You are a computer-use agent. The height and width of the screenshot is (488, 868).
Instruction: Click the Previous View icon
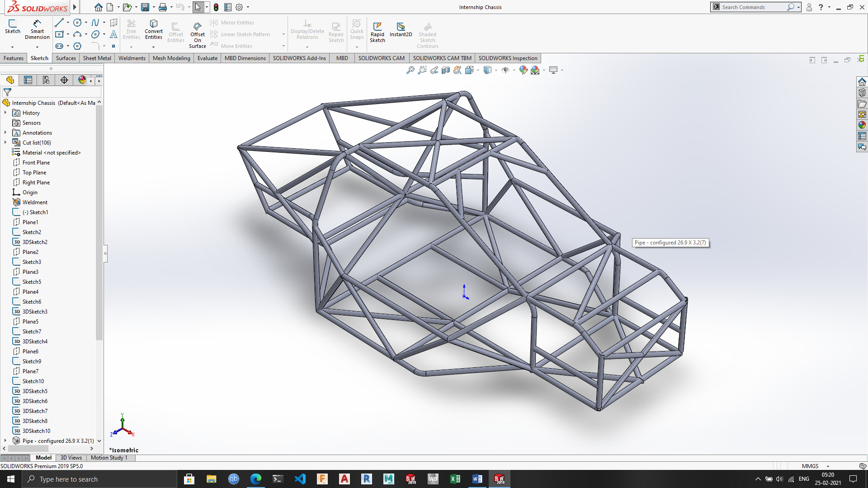pos(434,70)
